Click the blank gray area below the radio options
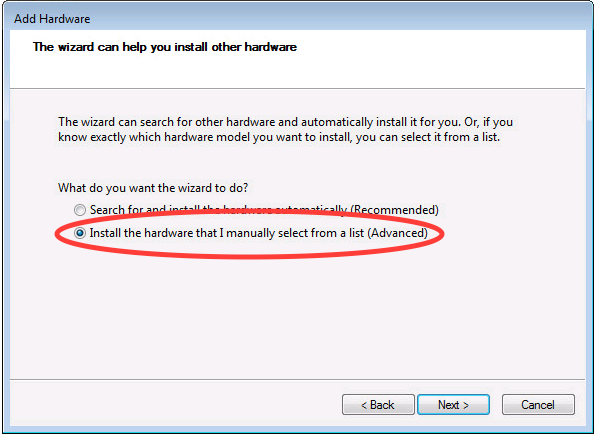 click(x=297, y=316)
